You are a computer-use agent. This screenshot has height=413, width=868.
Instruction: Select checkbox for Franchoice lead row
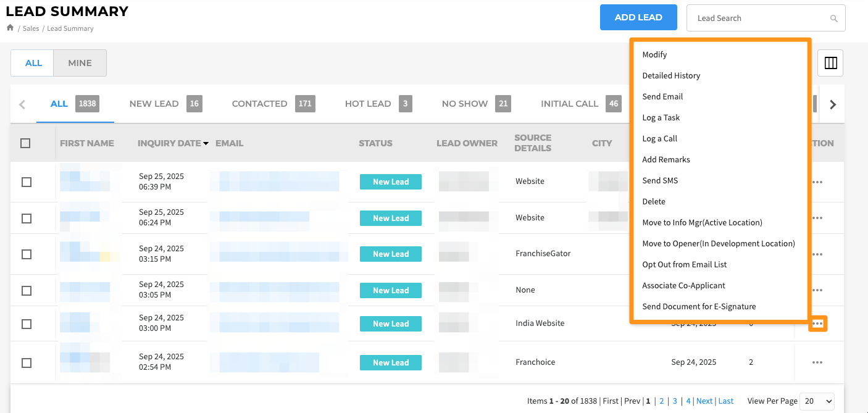click(27, 363)
